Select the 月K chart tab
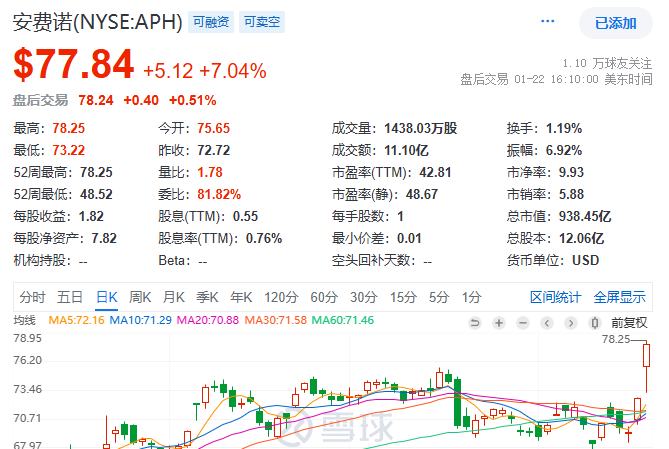This screenshot has width=669, height=449. 174,297
